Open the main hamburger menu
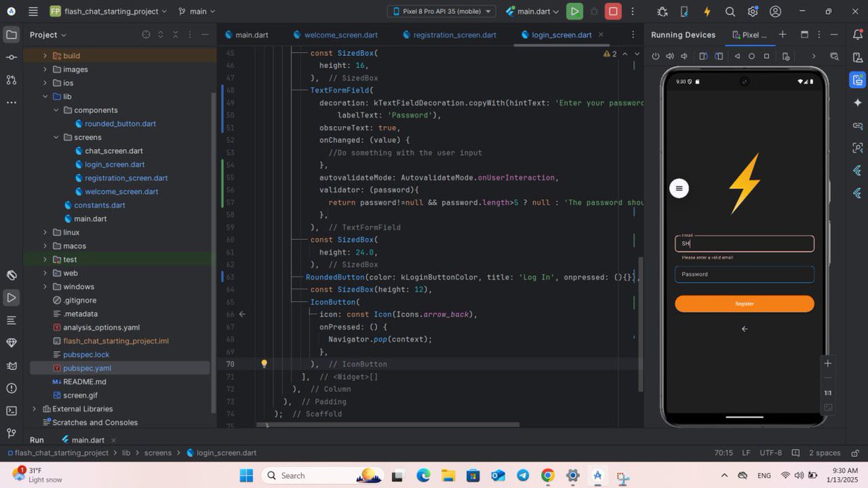Screen dimensions: 868x488 pyautogui.click(x=33, y=12)
